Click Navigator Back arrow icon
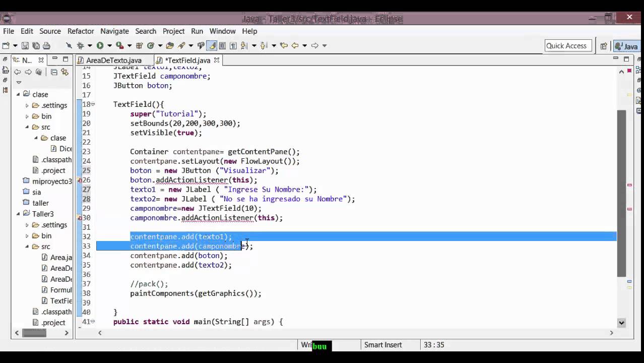Viewport: 644px width, 363px height. point(17,72)
